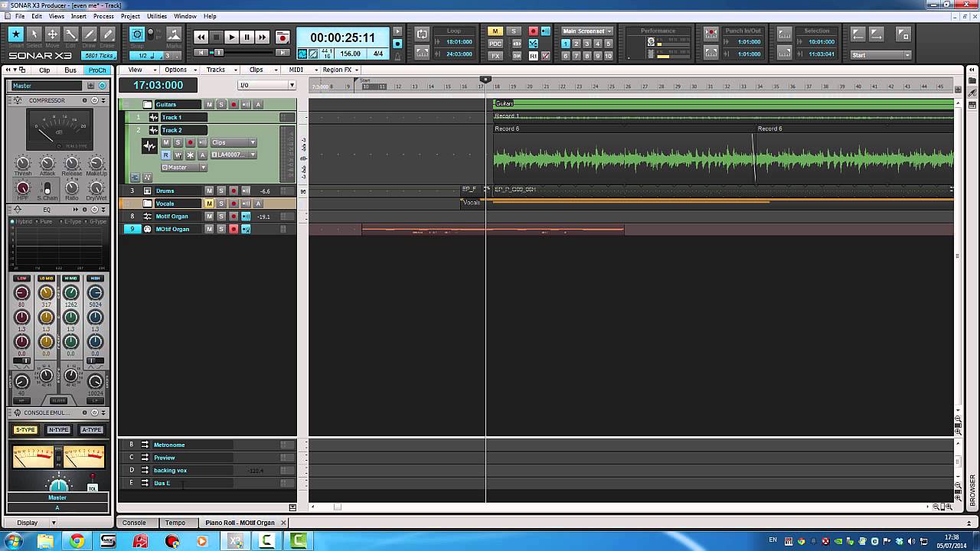This screenshot has height=551, width=980.
Task: Open Track 2 Clips edit filter dropdown
Action: point(234,142)
